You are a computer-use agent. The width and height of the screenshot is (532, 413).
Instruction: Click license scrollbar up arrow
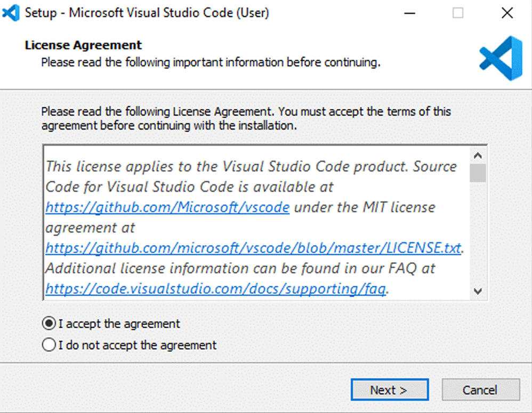[478, 156]
